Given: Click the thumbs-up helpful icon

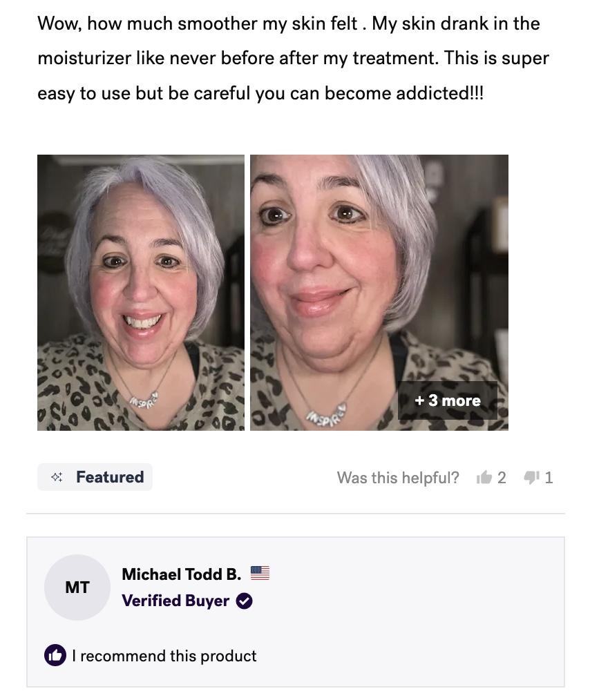Looking at the screenshot, I should point(484,477).
